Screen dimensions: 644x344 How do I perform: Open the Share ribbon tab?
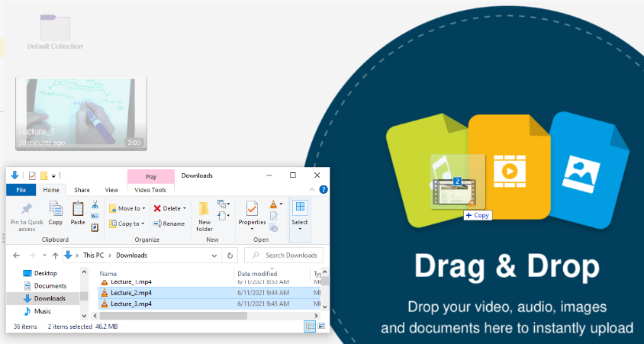82,190
